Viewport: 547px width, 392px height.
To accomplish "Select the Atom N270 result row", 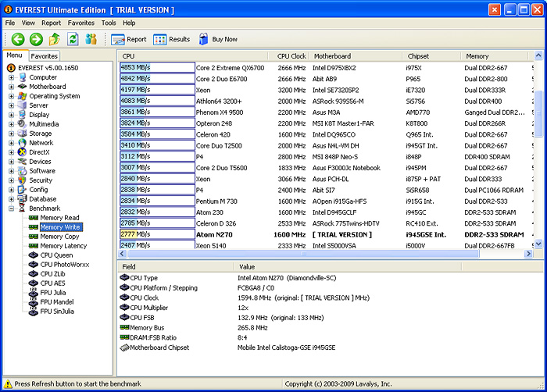I will pyautogui.click(x=326, y=235).
